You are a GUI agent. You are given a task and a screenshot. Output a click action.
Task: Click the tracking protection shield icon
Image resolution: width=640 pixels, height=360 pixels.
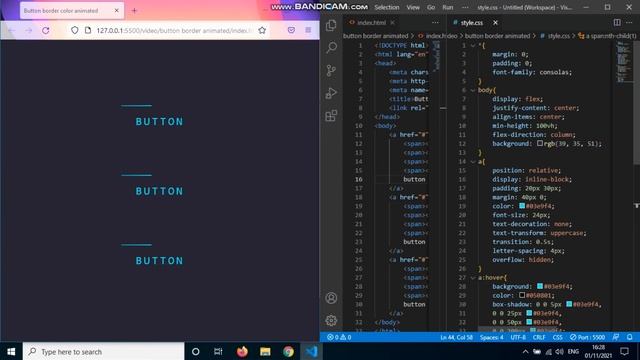click(74, 30)
